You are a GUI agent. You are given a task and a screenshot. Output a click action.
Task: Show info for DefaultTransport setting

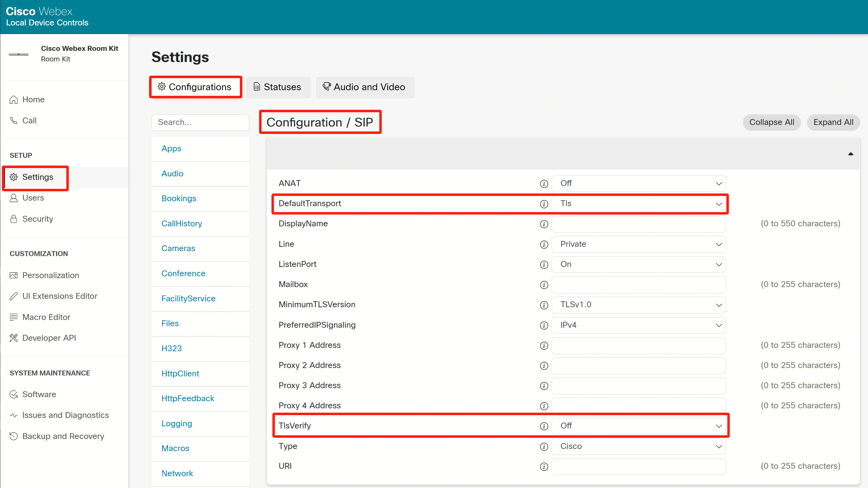(544, 204)
